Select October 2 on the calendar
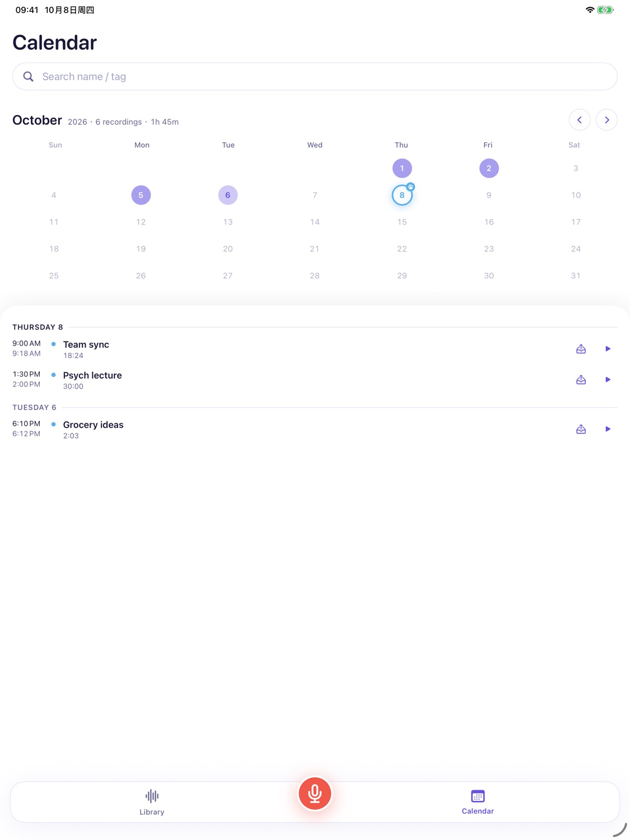 (489, 169)
